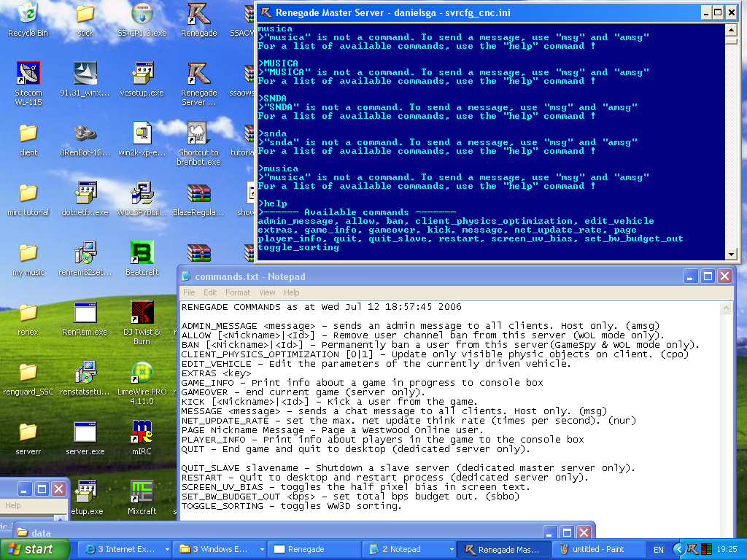Open the Recycle Bin
Image resolution: width=747 pixels, height=560 pixels.
click(28, 15)
